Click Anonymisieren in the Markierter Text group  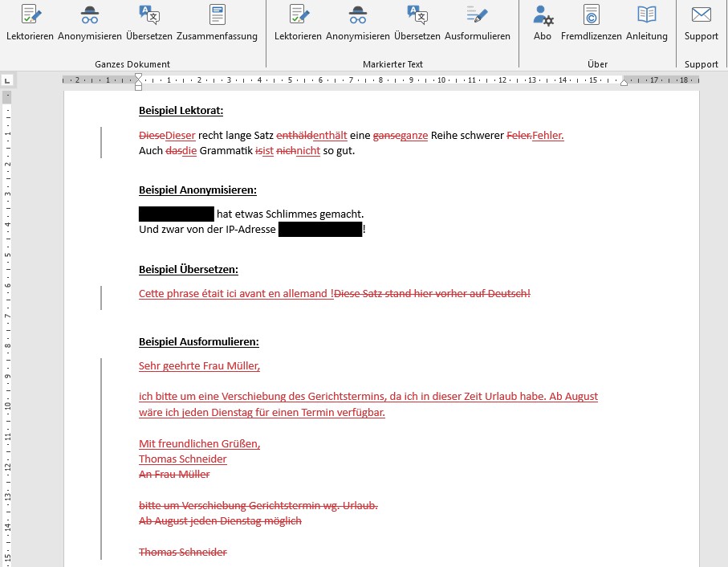click(357, 22)
